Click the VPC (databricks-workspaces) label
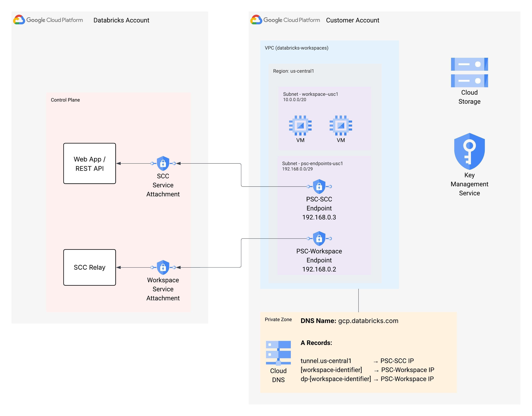Image resolution: width=532 pixels, height=416 pixels. click(x=296, y=48)
